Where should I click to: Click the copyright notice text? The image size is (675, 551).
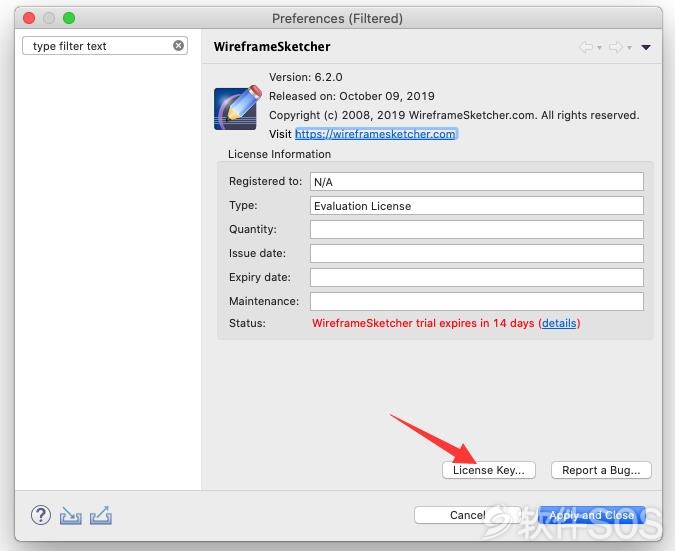454,115
